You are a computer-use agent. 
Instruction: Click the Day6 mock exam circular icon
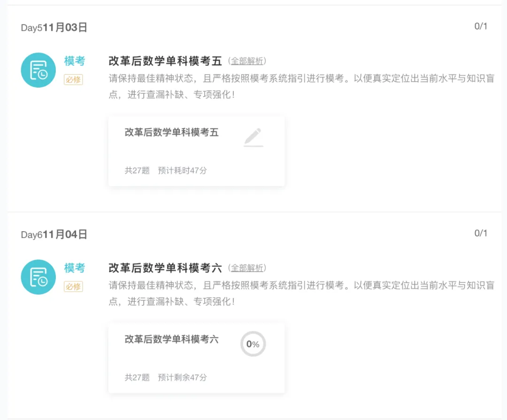click(38, 277)
